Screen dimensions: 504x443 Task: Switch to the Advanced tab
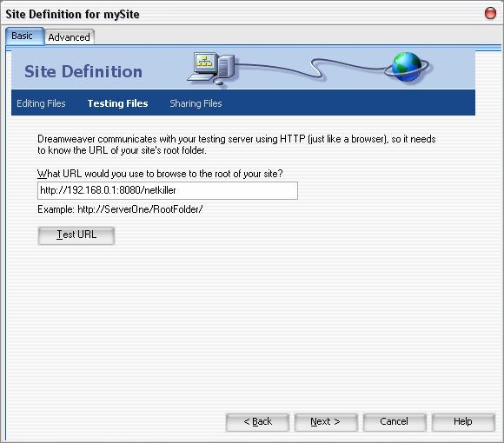70,37
